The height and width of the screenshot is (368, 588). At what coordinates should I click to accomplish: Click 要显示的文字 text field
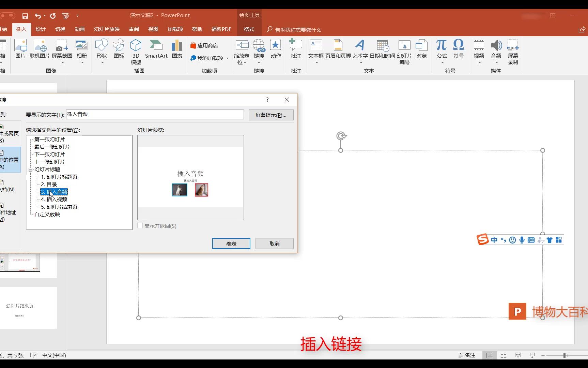(155, 115)
